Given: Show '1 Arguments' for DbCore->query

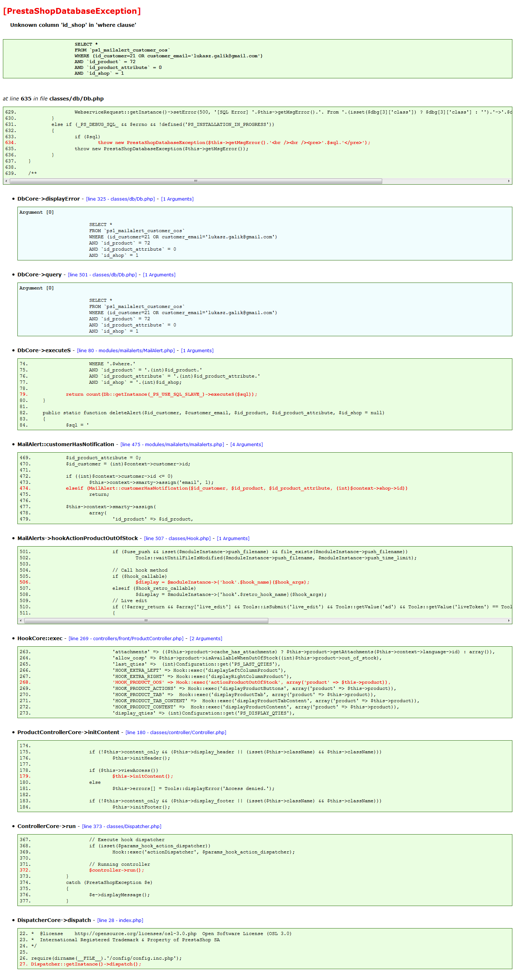Looking at the screenshot, I should click(x=159, y=275).
